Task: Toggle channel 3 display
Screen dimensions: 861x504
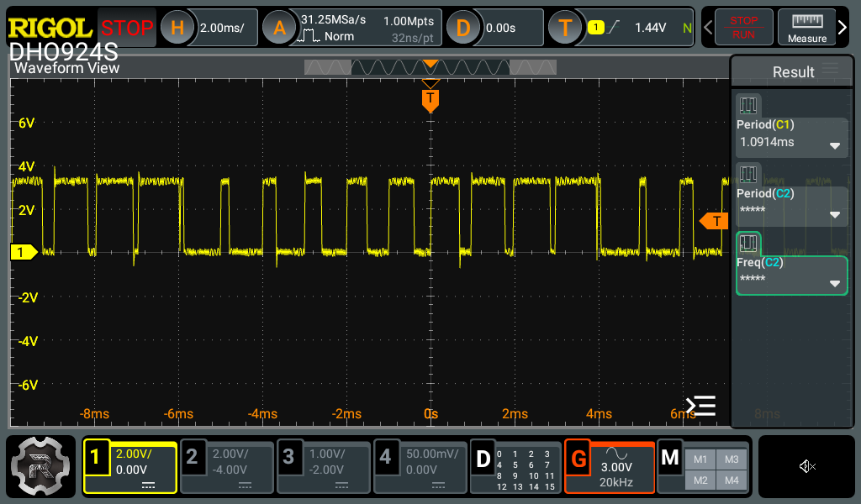Action: coord(288,456)
